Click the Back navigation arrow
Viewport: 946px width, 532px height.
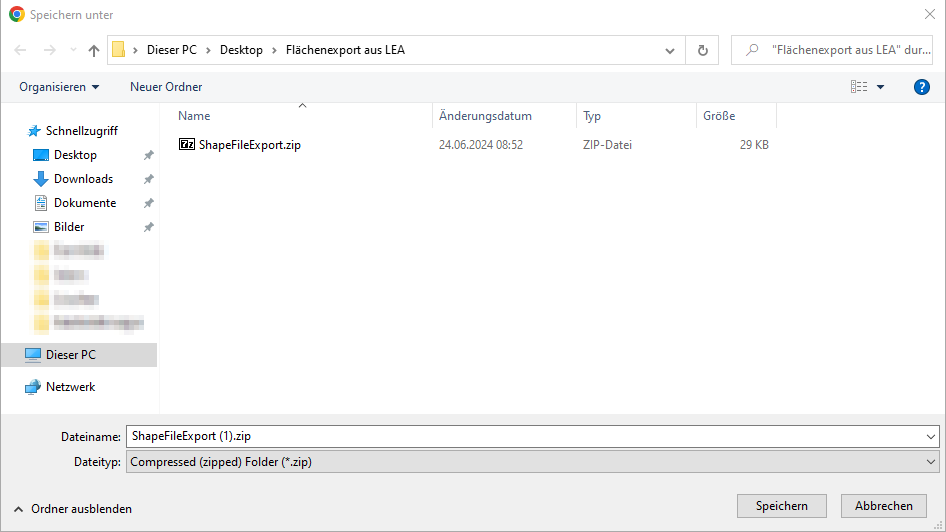(x=21, y=50)
